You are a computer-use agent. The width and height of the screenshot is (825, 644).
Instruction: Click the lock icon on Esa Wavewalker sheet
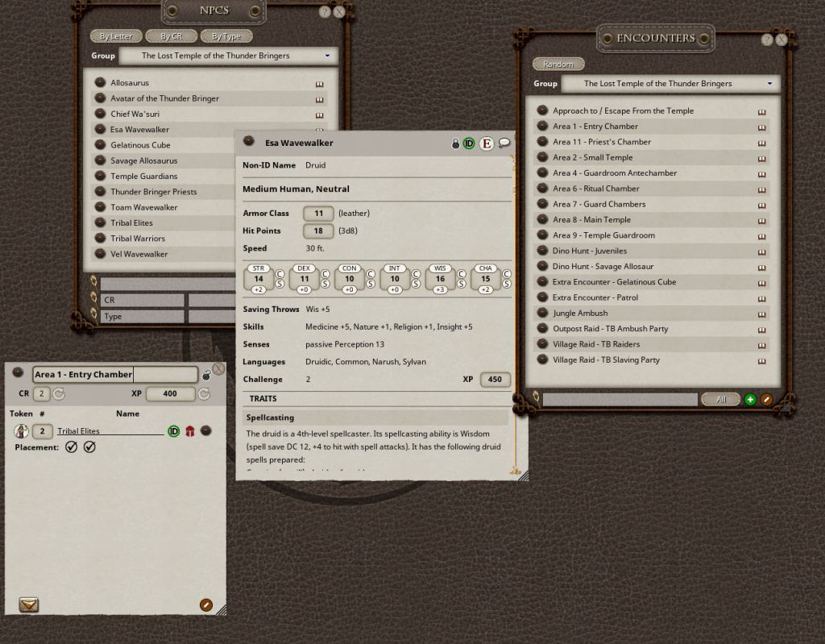(455, 143)
